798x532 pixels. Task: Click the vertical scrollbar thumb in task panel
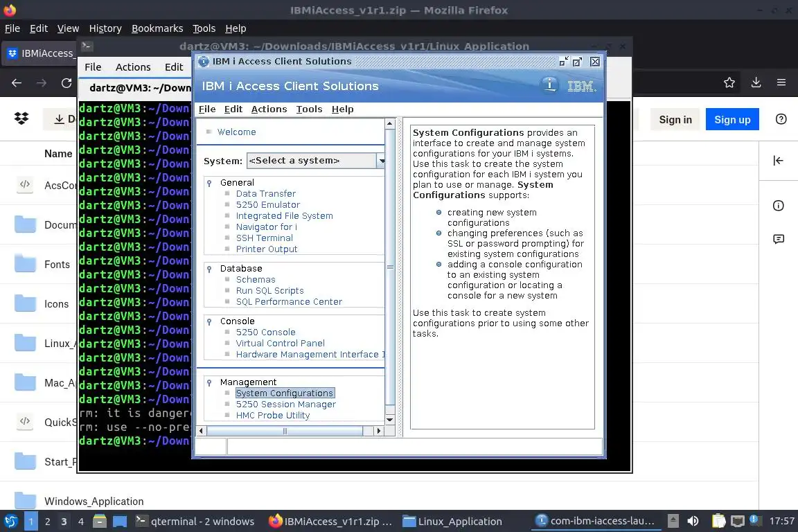tap(390, 267)
